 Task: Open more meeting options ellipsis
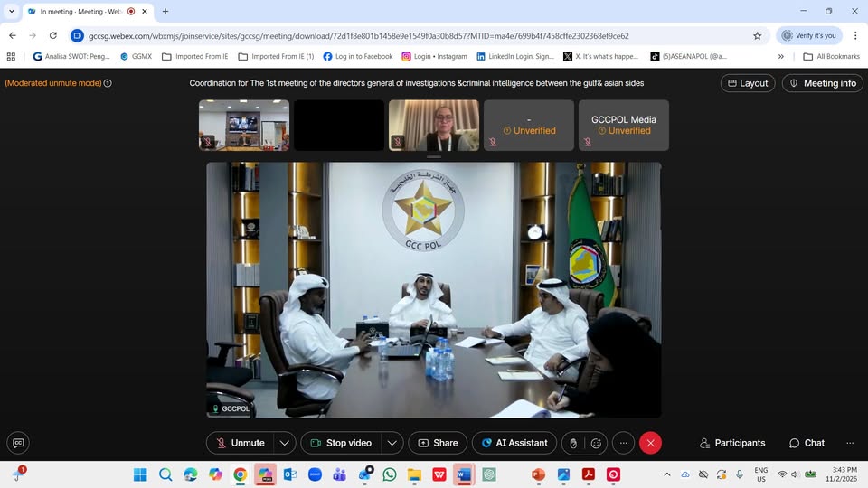pyautogui.click(x=622, y=443)
